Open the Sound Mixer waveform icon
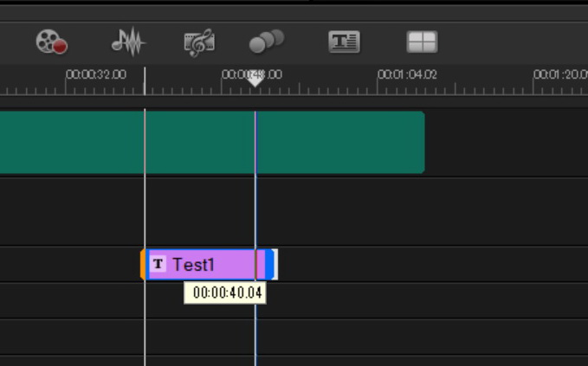 [128, 42]
